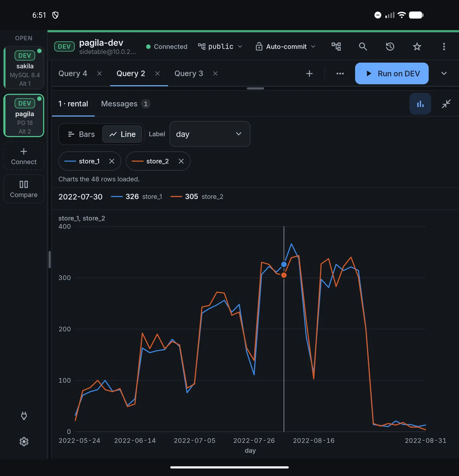459x476 pixels.
Task: Switch to the sakila MySQL connection
Action: 24,68
